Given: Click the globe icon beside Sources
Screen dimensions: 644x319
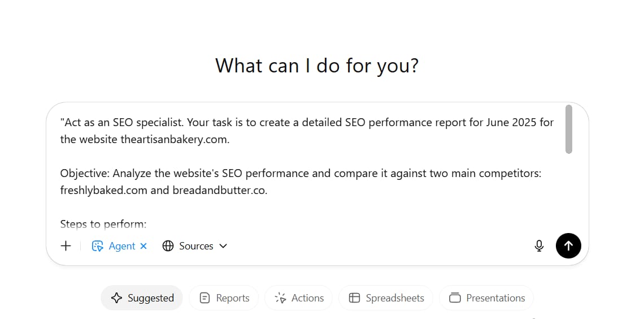Looking at the screenshot, I should coord(168,246).
